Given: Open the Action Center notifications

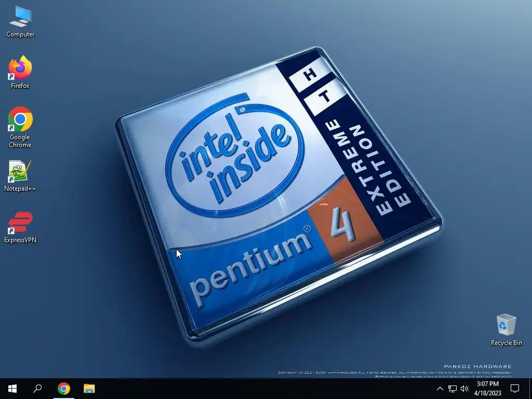Looking at the screenshot, I should click(515, 389).
